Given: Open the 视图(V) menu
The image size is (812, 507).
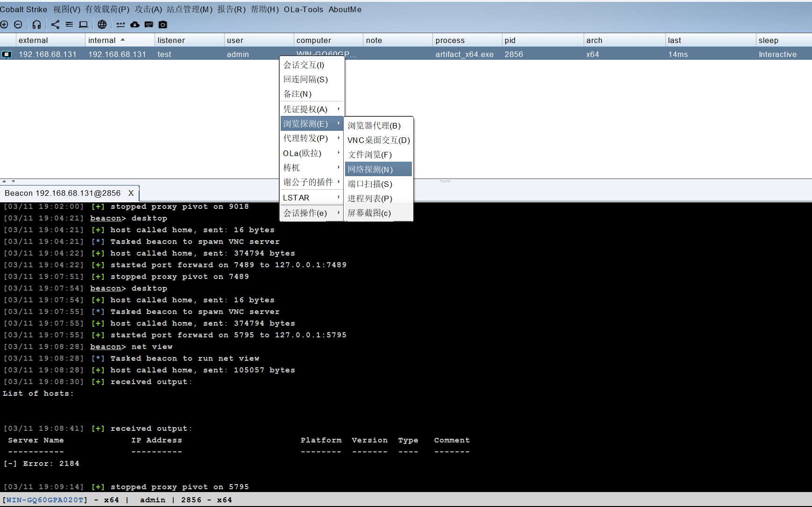Looking at the screenshot, I should coord(67,9).
